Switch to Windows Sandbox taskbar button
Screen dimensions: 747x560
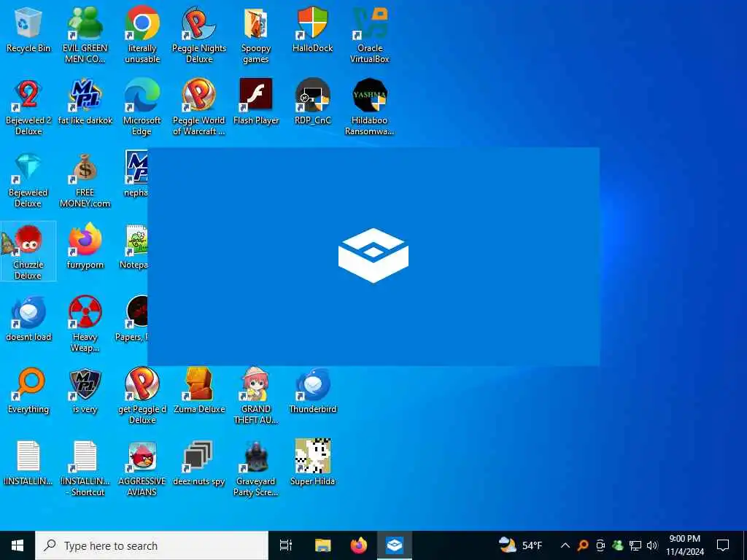click(395, 545)
